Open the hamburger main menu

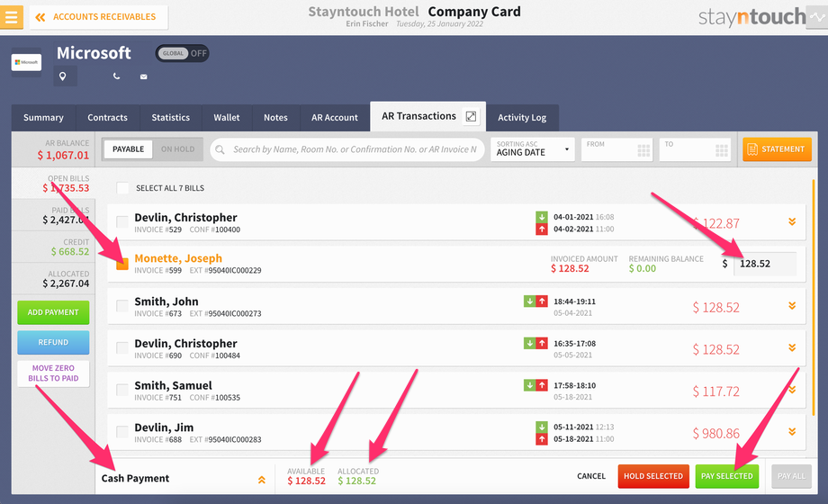(x=12, y=17)
